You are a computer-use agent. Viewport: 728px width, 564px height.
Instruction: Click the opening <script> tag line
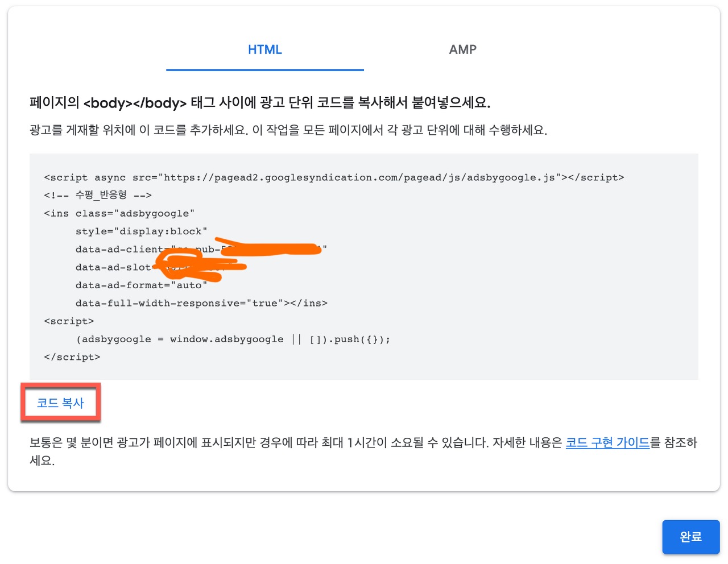click(69, 321)
